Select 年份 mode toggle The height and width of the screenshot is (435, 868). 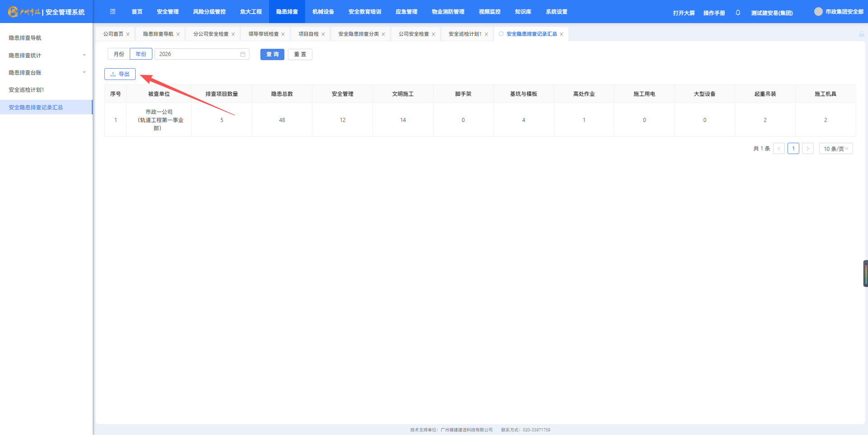tap(141, 54)
